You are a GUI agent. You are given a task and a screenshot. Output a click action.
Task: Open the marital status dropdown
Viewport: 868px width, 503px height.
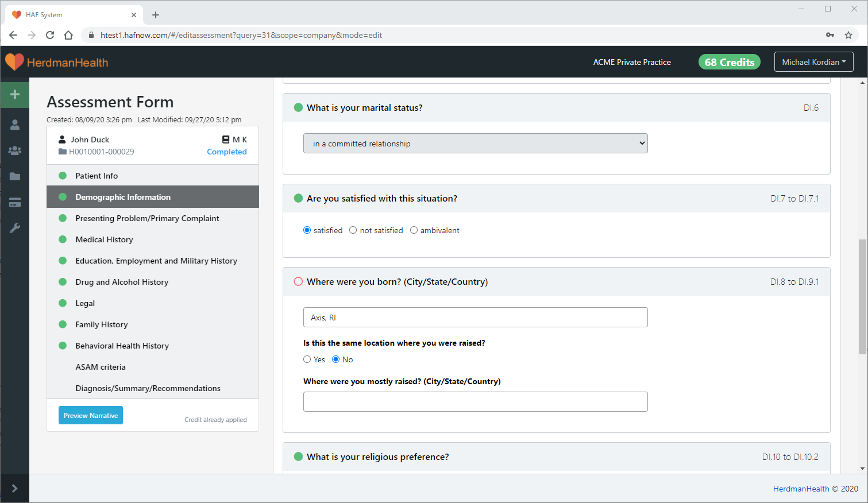click(x=475, y=144)
